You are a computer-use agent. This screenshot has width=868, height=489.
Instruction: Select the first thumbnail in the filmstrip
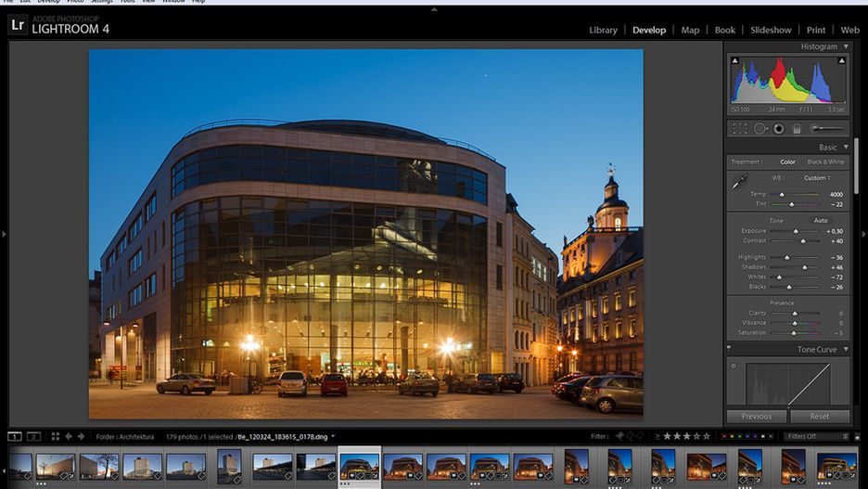19,466
